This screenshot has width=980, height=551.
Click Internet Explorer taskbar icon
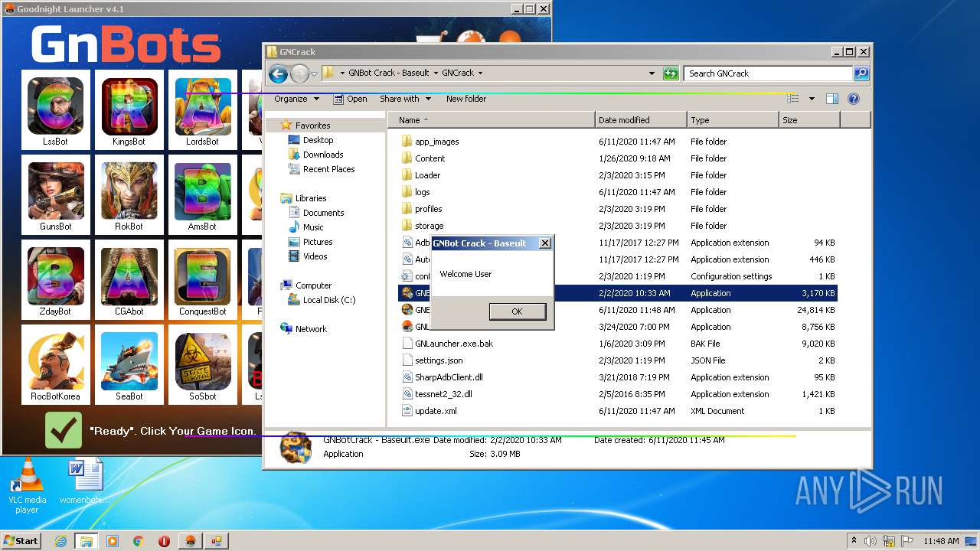click(x=61, y=541)
